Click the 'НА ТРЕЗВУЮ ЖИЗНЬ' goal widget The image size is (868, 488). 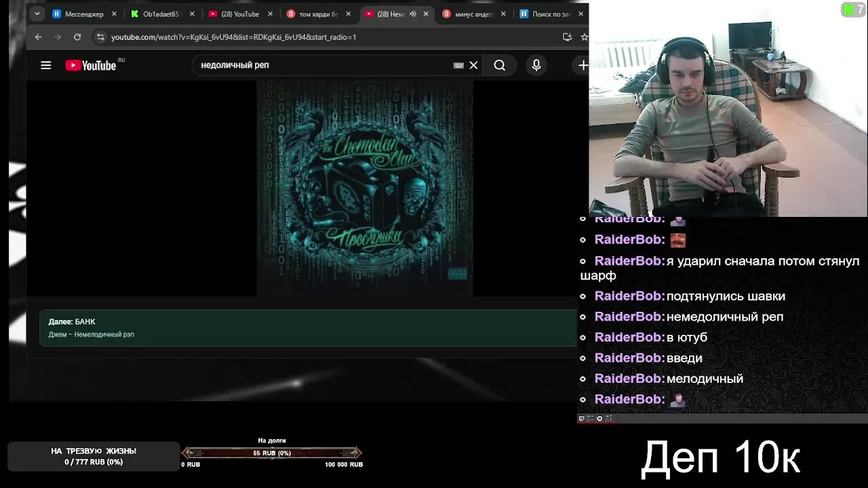[94, 456]
